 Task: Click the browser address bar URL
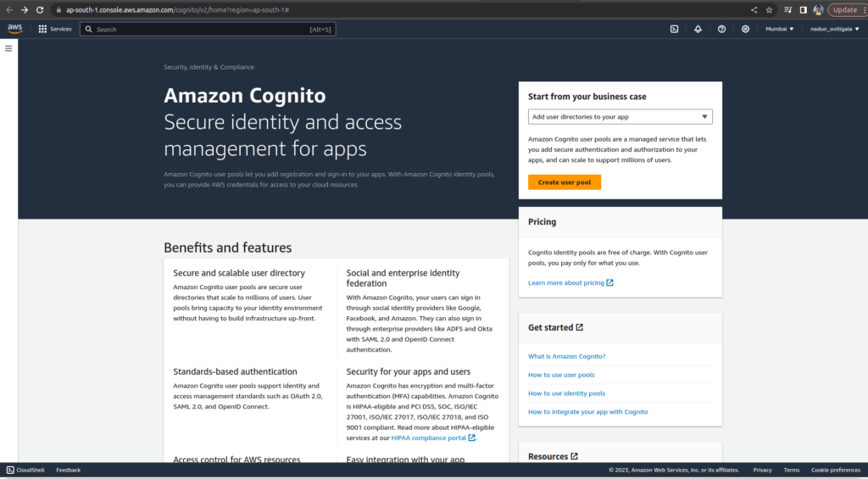point(177,10)
